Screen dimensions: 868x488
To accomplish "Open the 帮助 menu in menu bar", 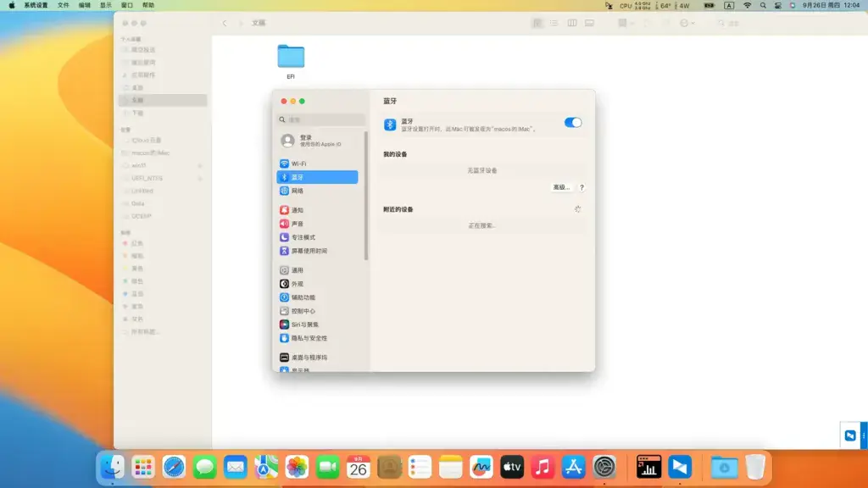I will point(148,5).
